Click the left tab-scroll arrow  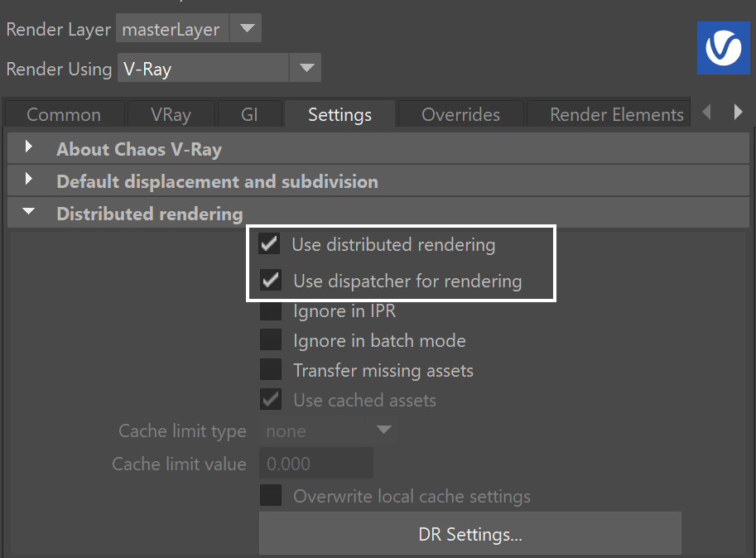tap(707, 113)
